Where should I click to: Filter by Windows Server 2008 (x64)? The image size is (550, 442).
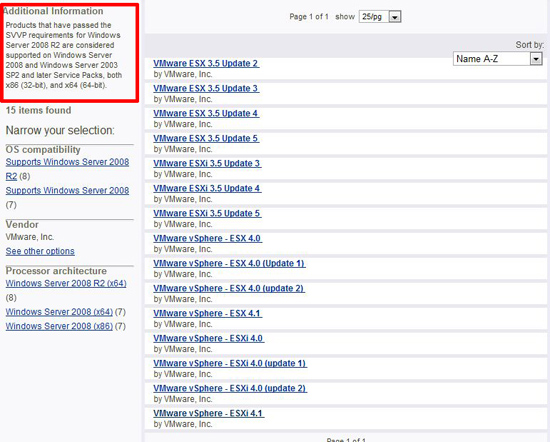[x=59, y=312]
